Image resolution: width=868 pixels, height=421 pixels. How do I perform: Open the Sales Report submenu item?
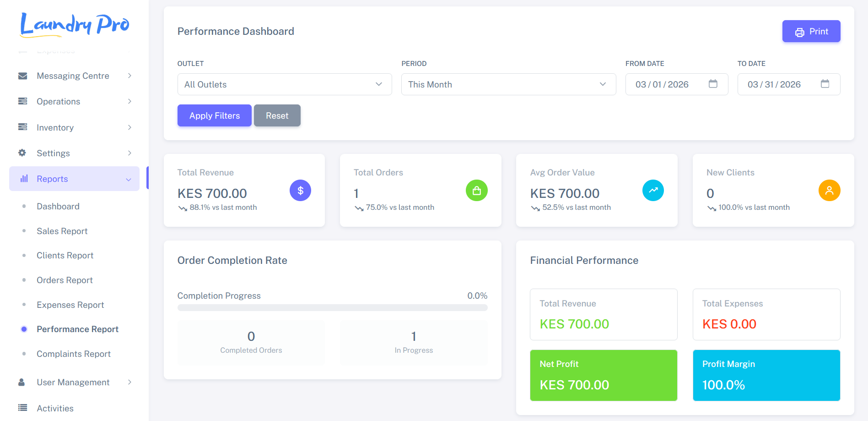[62, 231]
